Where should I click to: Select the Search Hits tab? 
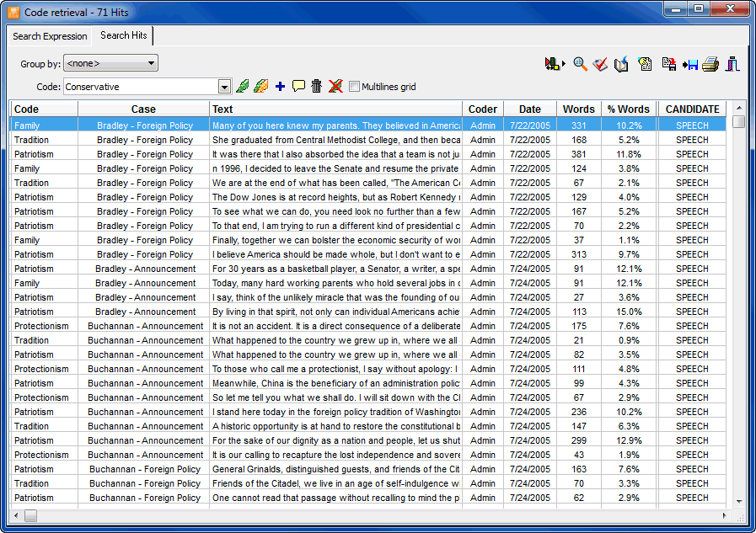(123, 35)
